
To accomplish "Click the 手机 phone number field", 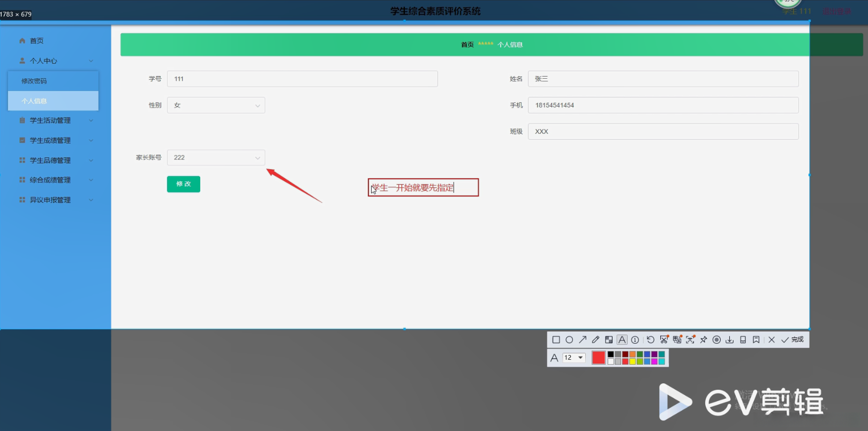I will click(663, 105).
